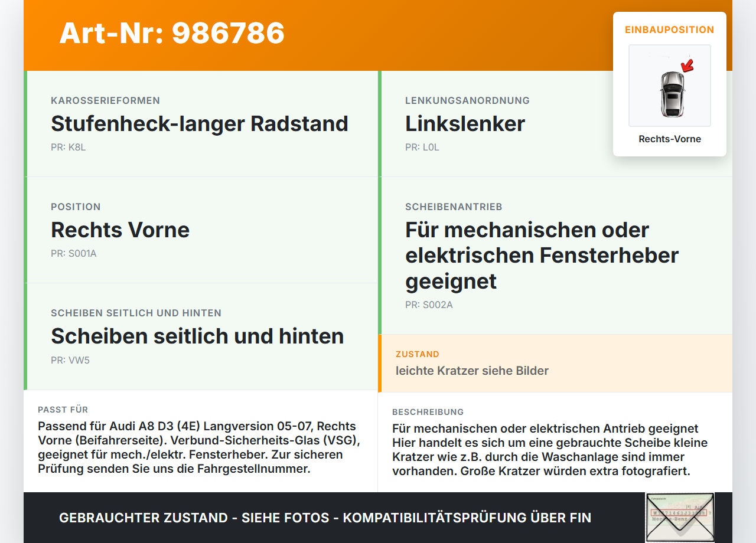Click the large Scheiben seitlich und hinten heading
Image resolution: width=756 pixels, height=543 pixels.
point(197,336)
